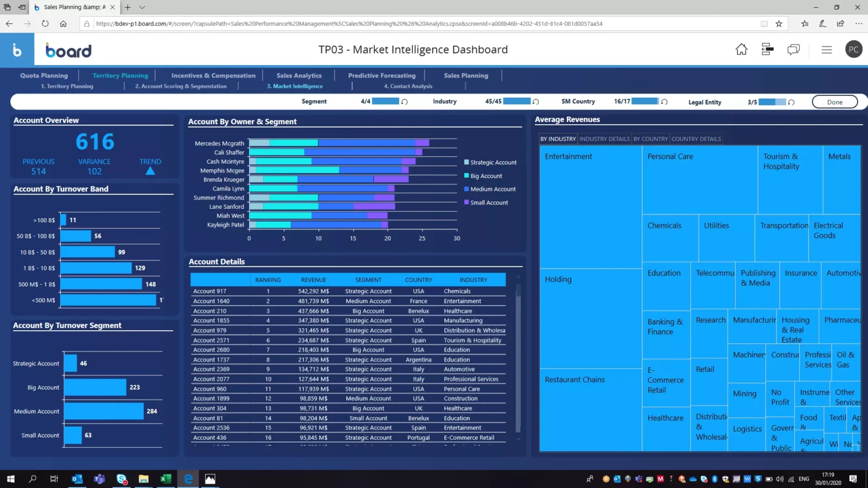Open the comments chat icon
This screenshot has width=868, height=488.
point(793,50)
